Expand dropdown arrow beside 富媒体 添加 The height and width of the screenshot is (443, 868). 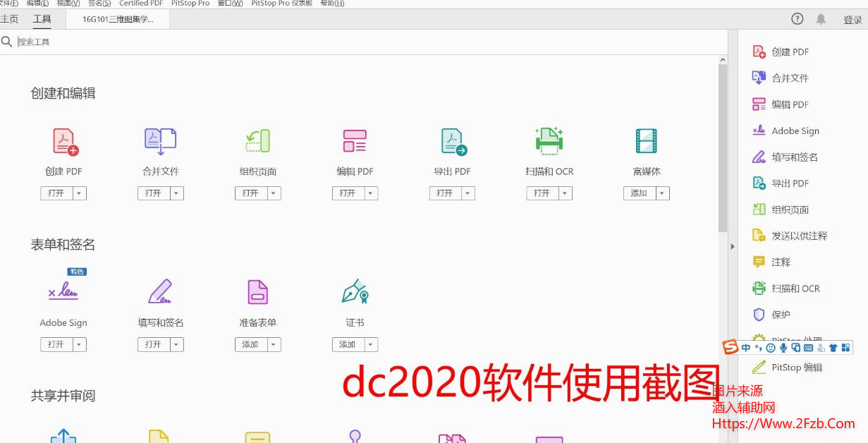pyautogui.click(x=661, y=193)
